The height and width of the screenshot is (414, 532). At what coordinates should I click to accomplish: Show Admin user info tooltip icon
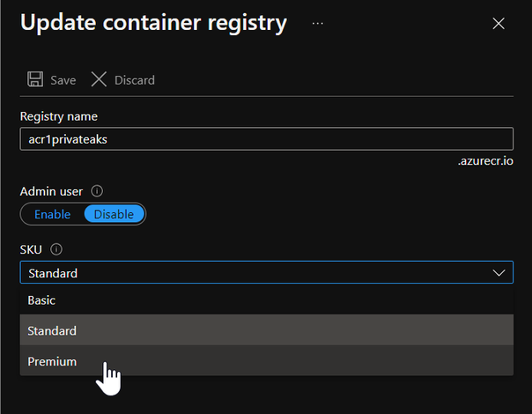(x=97, y=191)
